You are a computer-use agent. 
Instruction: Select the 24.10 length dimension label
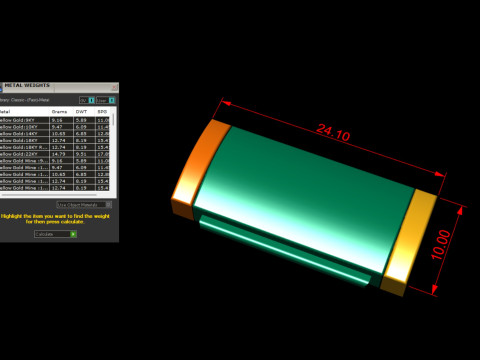coord(333,132)
